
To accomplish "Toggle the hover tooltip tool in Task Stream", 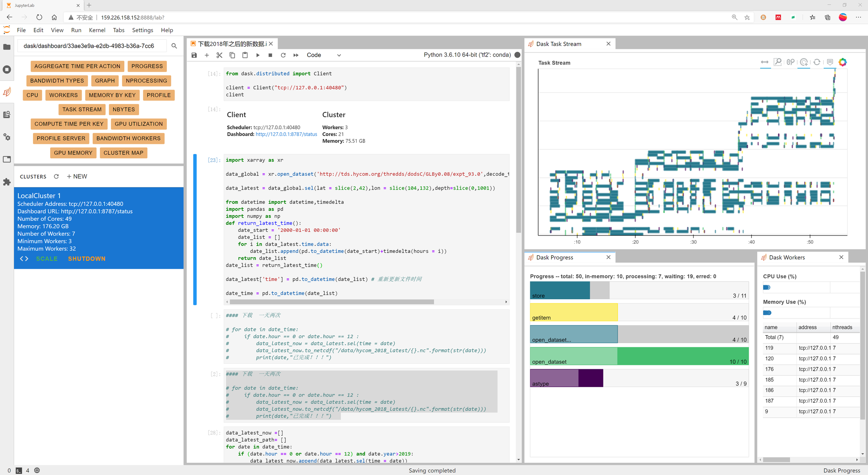I will point(830,62).
